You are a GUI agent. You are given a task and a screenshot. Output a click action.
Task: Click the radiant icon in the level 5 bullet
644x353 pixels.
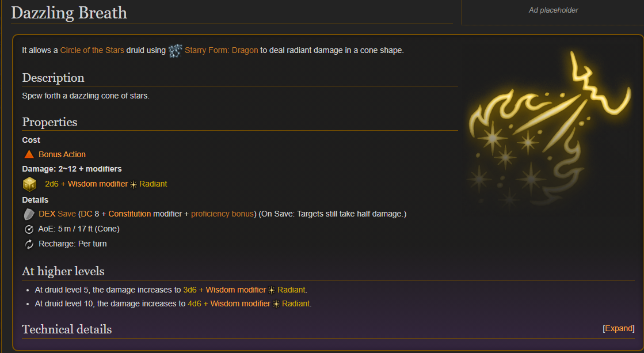click(x=272, y=290)
